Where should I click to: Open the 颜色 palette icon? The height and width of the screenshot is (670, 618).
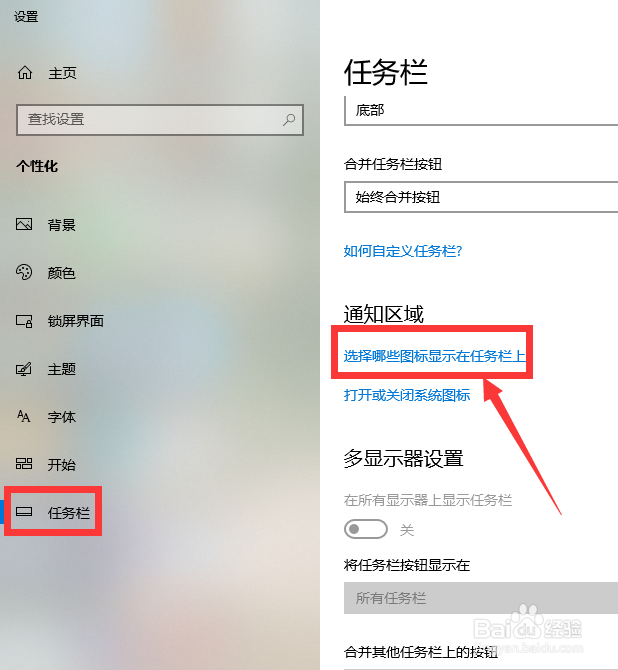coord(24,272)
